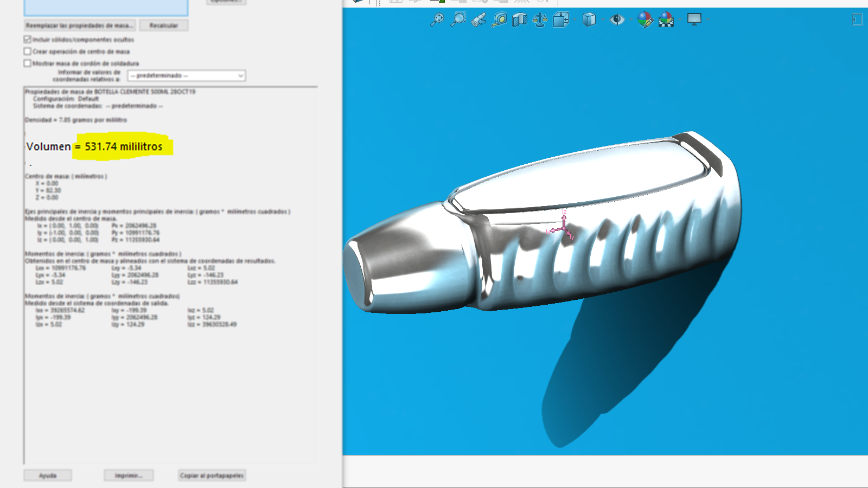
Task: Enable Crear operación de centro de masa
Action: click(x=27, y=52)
